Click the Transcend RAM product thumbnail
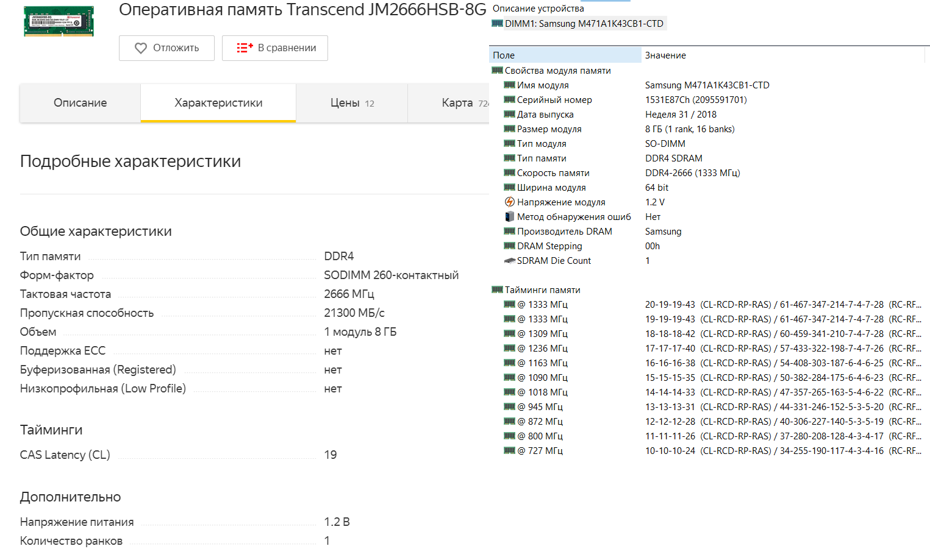Image resolution: width=930 pixels, height=560 pixels. point(59,21)
